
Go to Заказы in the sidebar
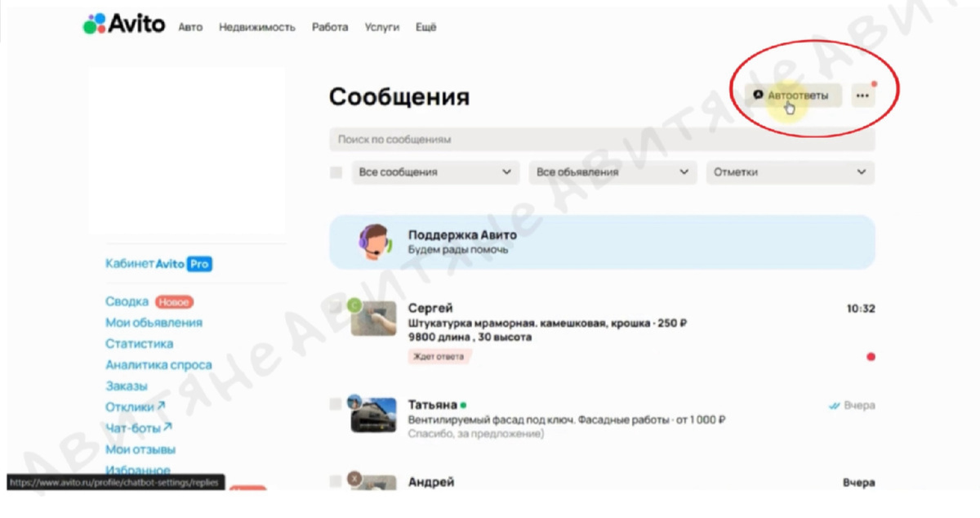point(127,386)
